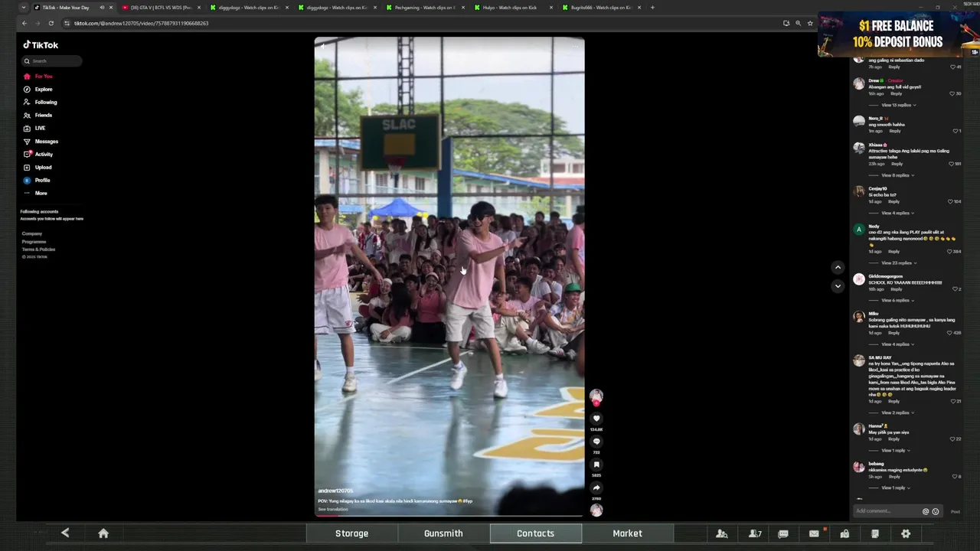Click the TikTok logo
Image resolution: width=980 pixels, height=551 pixels.
[41, 45]
